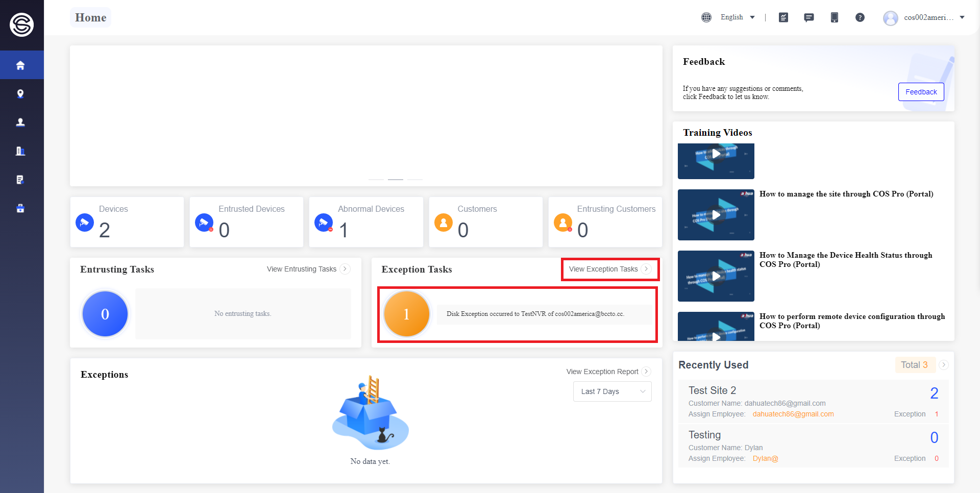Select the third banner carousel indicator

(415, 180)
